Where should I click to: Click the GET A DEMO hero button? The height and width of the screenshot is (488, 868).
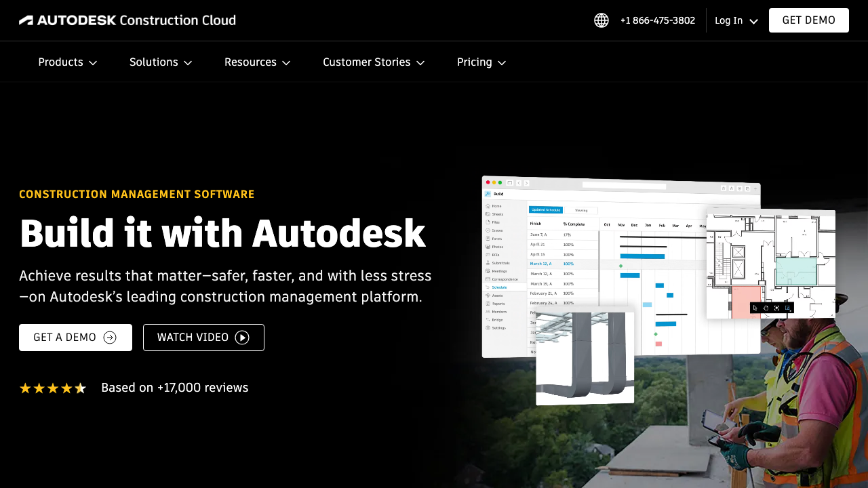click(x=75, y=338)
